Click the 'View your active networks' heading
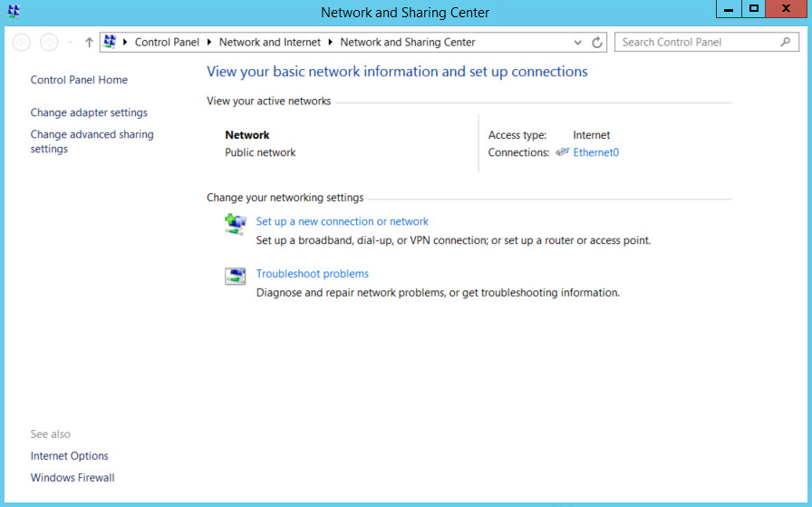 (269, 101)
